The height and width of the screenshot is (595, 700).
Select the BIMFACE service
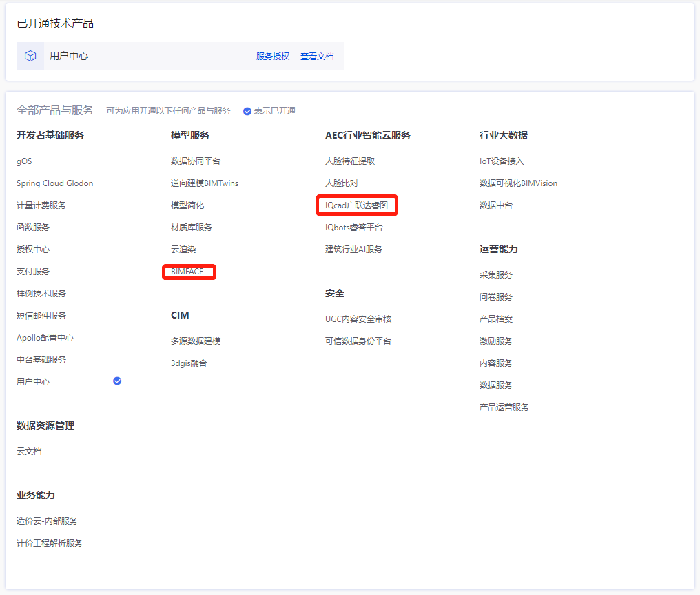(187, 272)
